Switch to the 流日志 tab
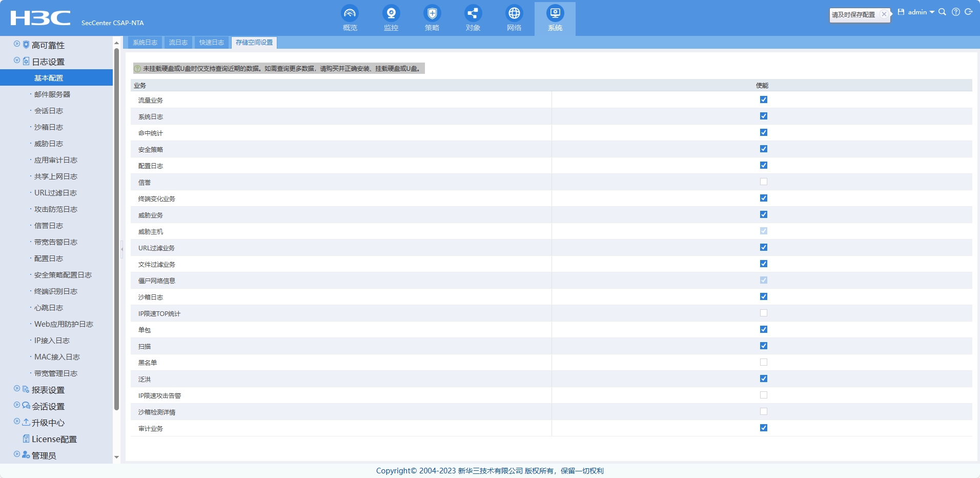Viewport: 980px width, 478px height. click(178, 43)
